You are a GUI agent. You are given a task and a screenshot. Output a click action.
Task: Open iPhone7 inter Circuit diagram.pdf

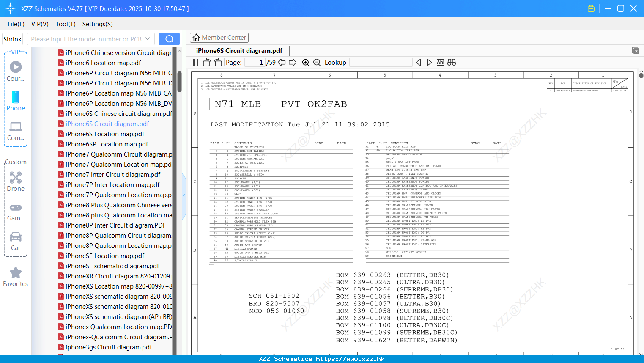(109, 175)
